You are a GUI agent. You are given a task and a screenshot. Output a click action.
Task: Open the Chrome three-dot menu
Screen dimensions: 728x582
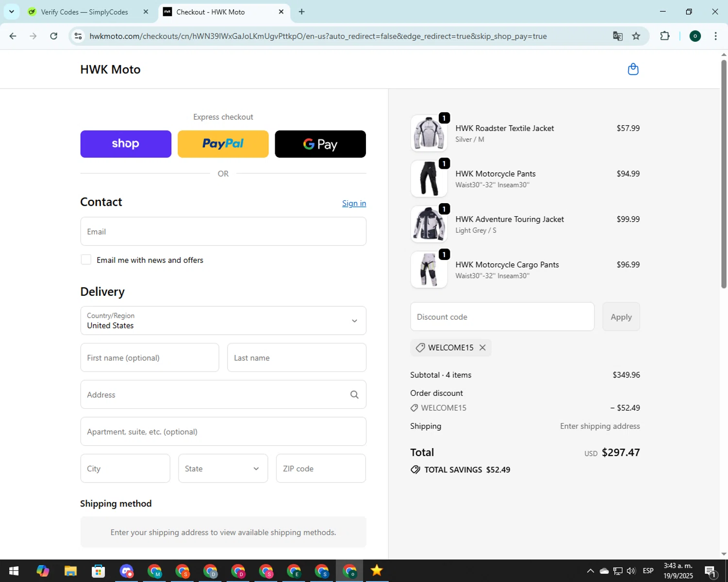(x=715, y=36)
